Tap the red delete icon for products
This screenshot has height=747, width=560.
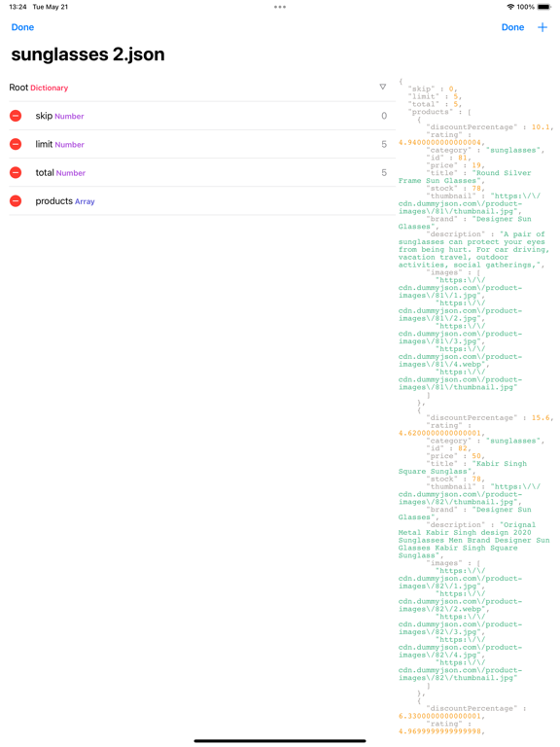[x=16, y=201]
